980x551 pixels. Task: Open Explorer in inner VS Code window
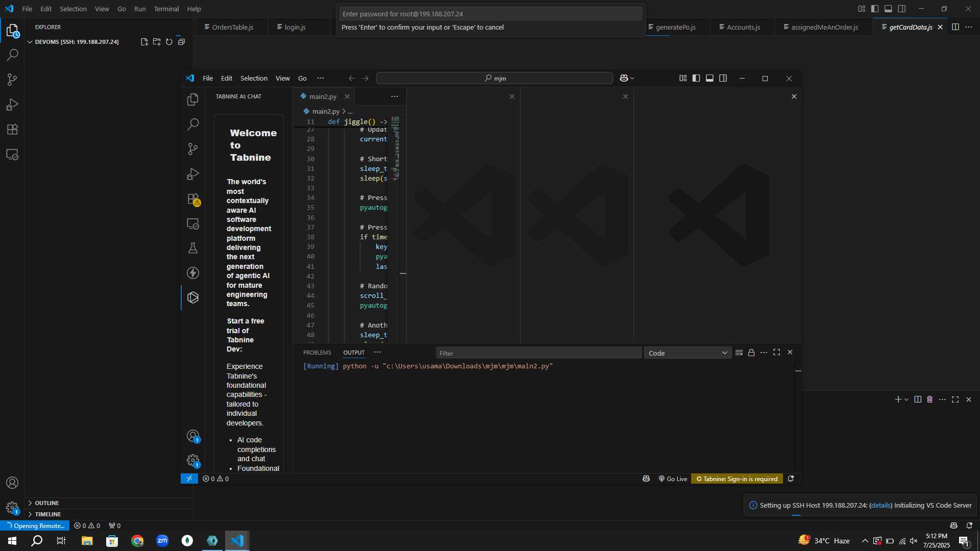(x=193, y=99)
